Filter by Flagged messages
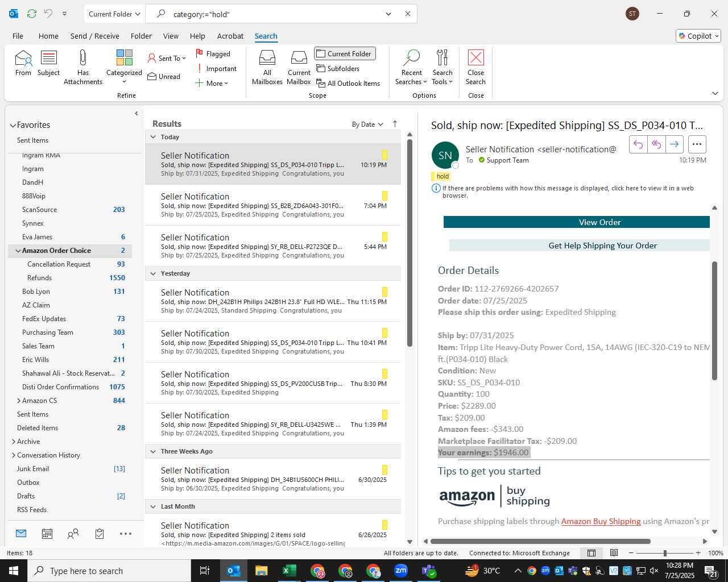Image resolution: width=728 pixels, height=582 pixels. [x=213, y=53]
